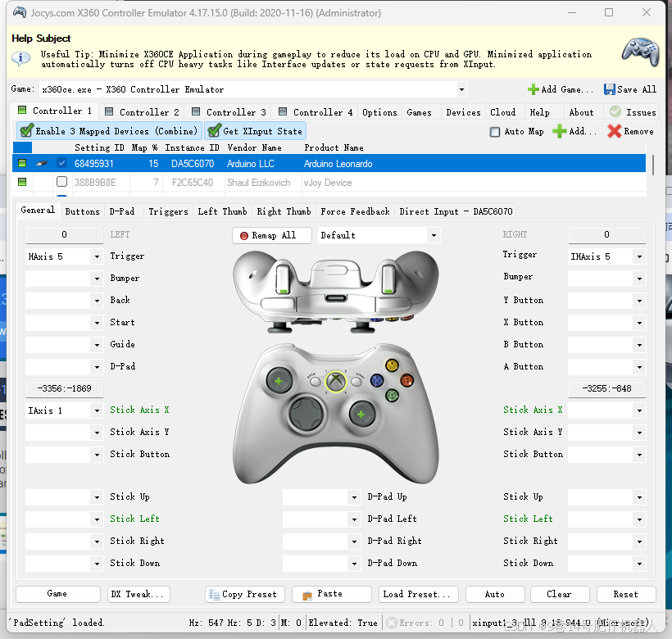Toggle Enable 3 Mapped Devices (Combine)
The height and width of the screenshot is (639, 672).
point(109,131)
